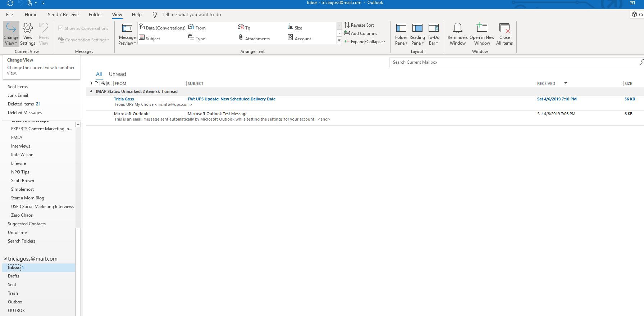Select the All messages filter
644x316 pixels.
pos(99,74)
